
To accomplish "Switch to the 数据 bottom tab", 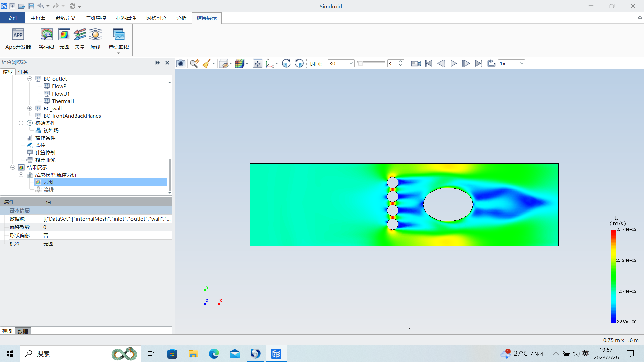I will tap(23, 331).
